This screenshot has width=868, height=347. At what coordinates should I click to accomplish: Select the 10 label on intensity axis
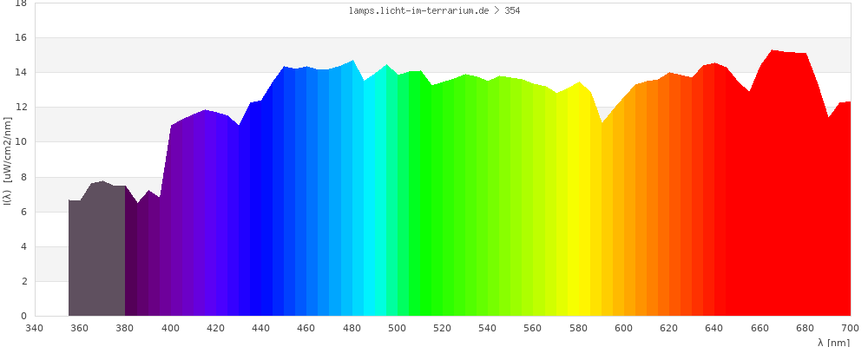(21, 142)
